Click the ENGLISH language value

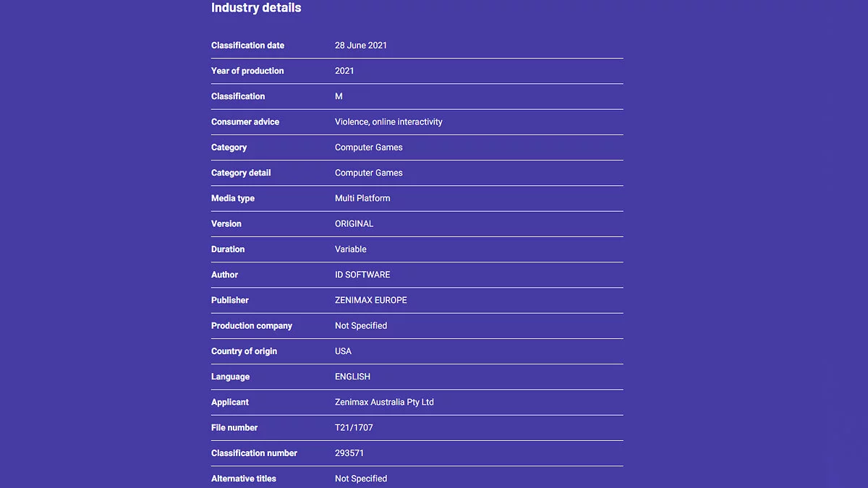[352, 377]
